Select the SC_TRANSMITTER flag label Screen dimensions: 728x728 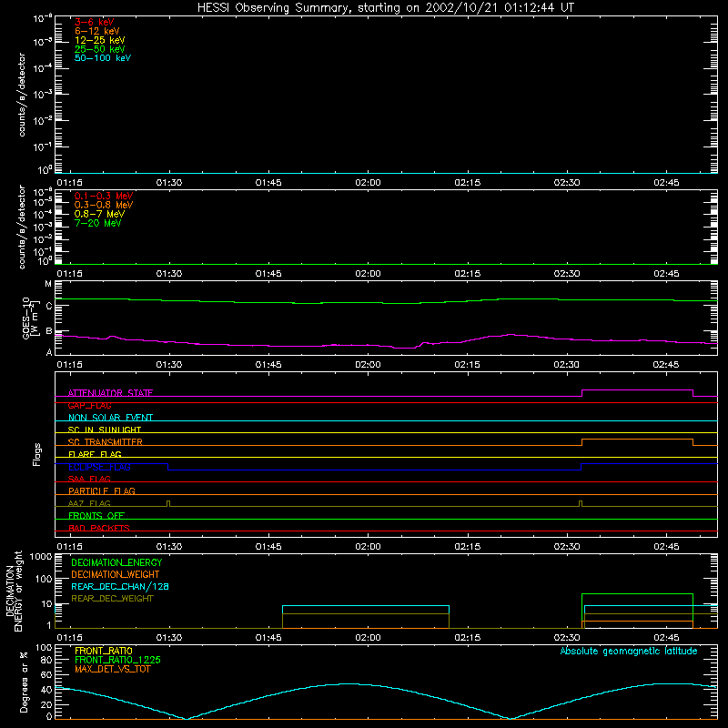pos(106,442)
